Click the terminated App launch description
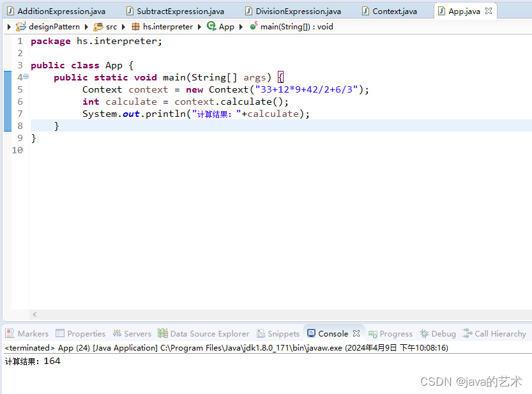Screen dimensions: 532x394 tap(226, 348)
